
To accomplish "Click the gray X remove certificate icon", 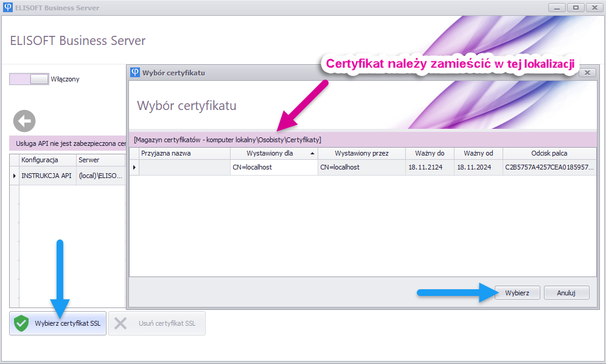I will coord(120,323).
